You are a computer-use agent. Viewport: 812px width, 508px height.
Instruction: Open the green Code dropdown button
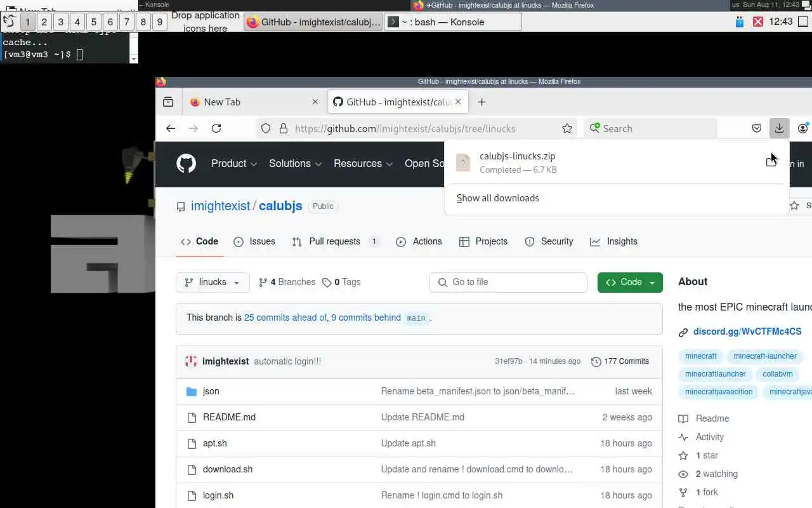pos(630,282)
